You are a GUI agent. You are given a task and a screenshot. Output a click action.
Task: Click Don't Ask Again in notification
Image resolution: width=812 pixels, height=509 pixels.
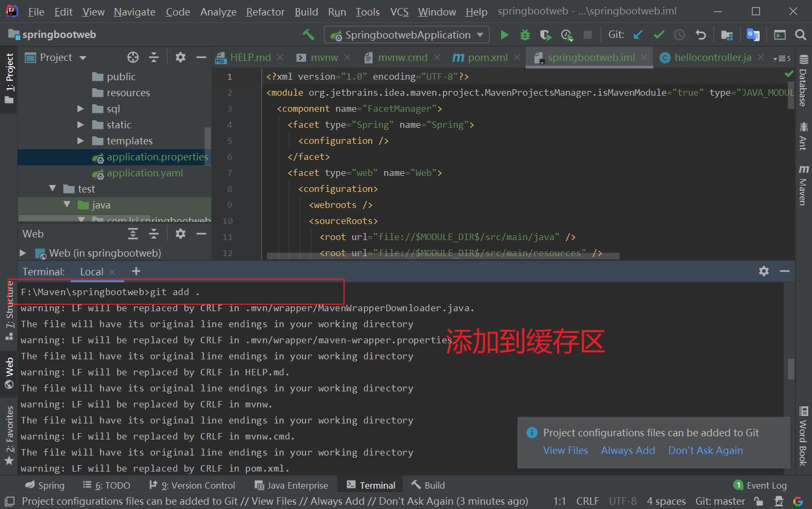[705, 450]
